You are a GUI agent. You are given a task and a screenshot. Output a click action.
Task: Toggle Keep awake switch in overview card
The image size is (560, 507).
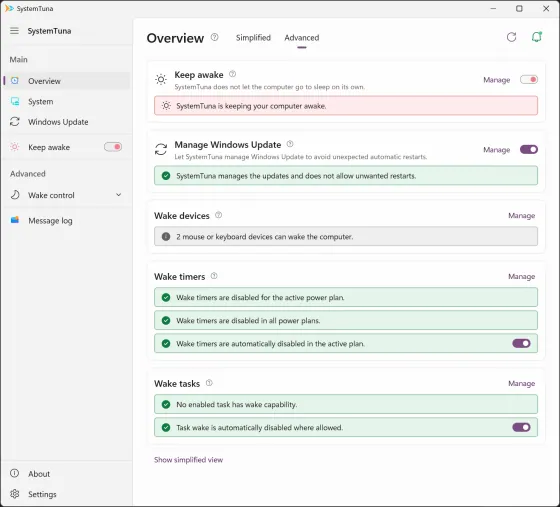pyautogui.click(x=529, y=80)
